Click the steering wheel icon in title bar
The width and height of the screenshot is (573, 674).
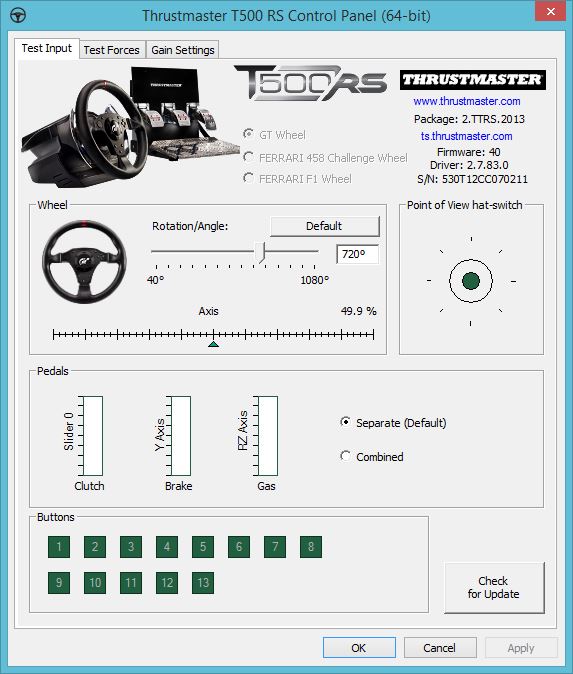point(18,16)
